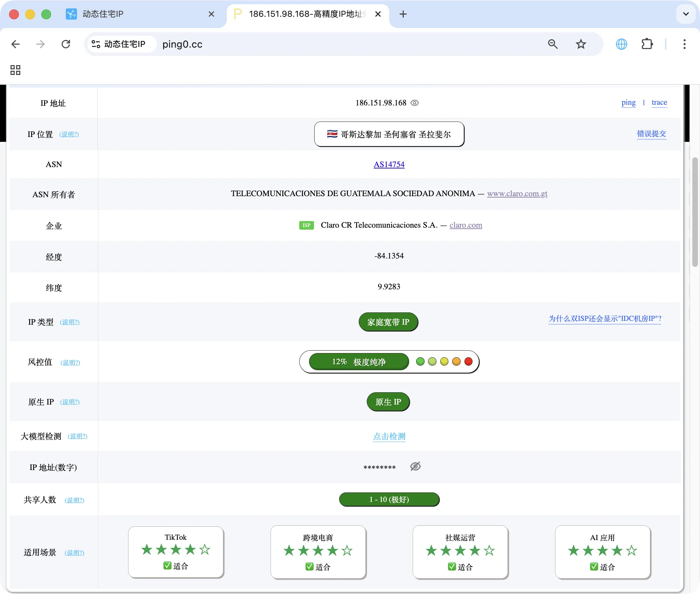
Task: Open 说明 next to 风控值
Action: click(x=70, y=363)
